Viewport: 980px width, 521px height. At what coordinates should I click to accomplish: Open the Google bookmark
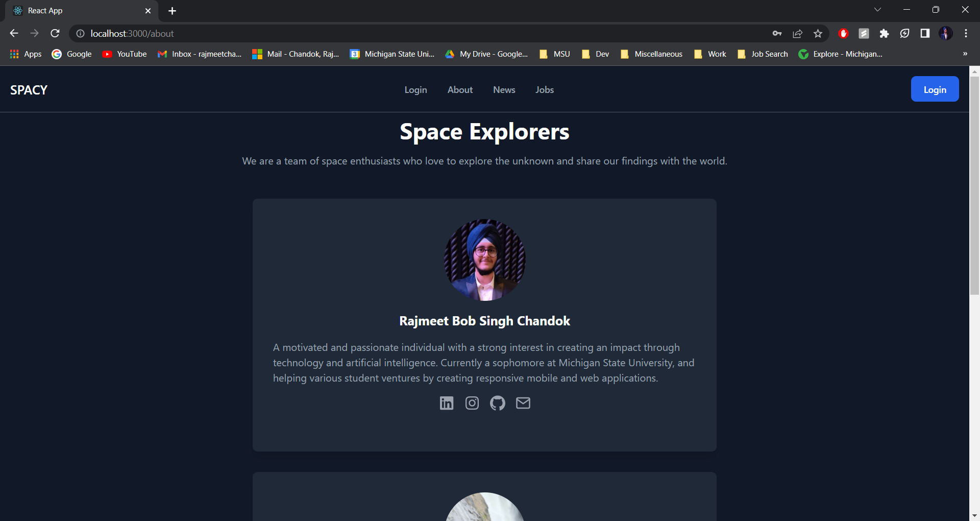[72, 54]
